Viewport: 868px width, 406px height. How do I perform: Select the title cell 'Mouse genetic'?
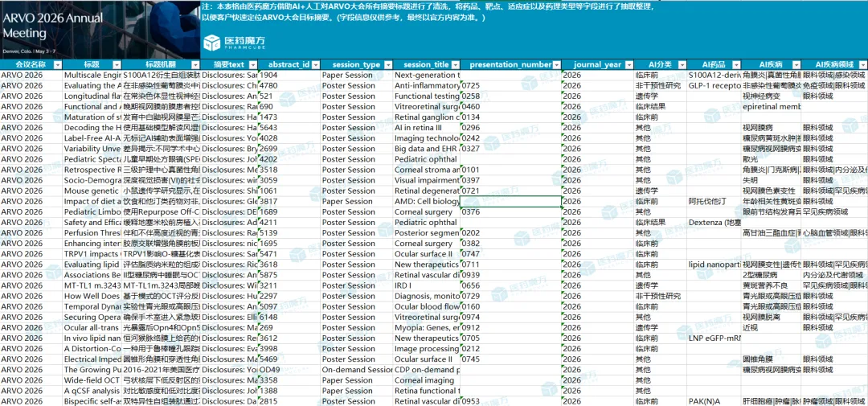[92, 191]
